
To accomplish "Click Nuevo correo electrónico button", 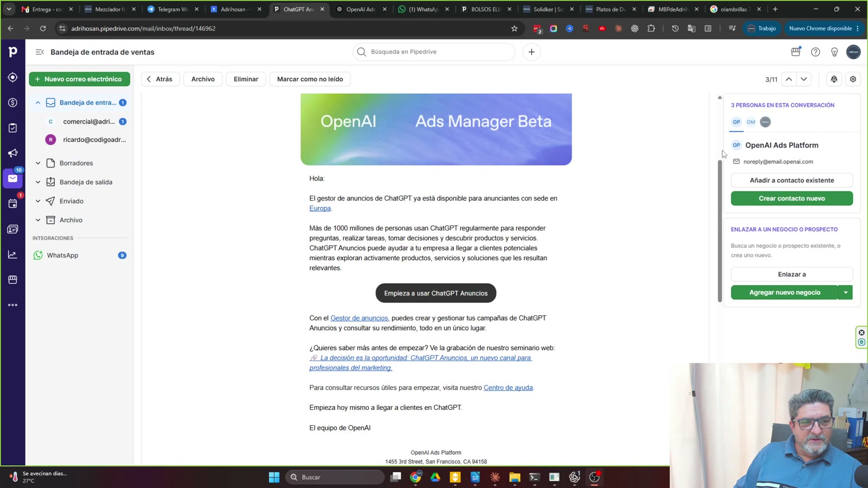I will [79, 79].
